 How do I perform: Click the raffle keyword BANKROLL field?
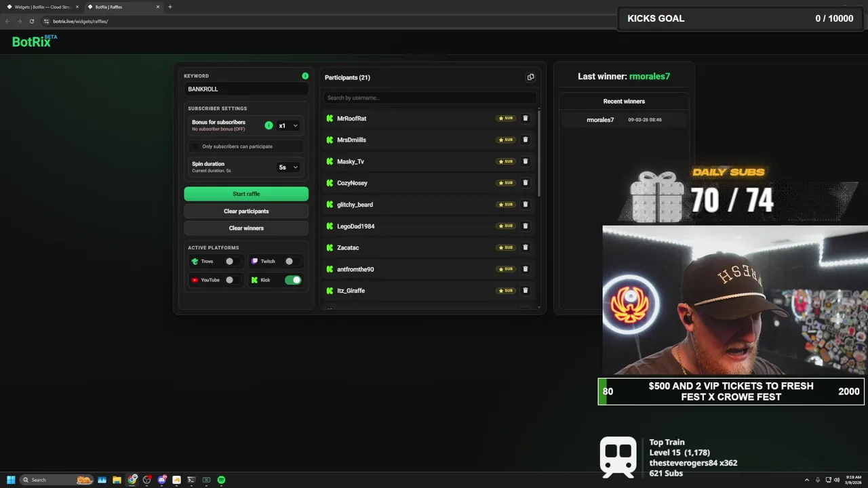(x=246, y=89)
